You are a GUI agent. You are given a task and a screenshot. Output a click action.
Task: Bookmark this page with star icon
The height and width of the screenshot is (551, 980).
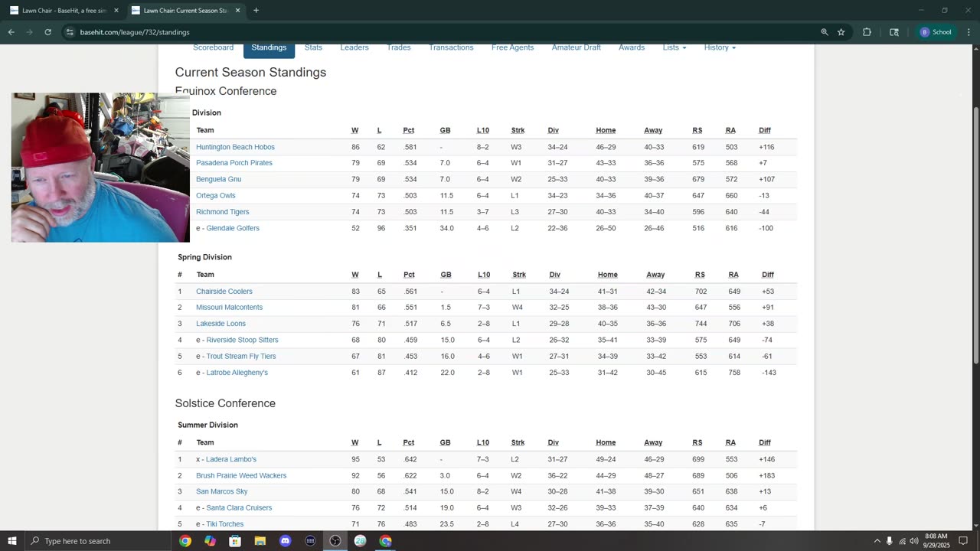[x=841, y=32]
